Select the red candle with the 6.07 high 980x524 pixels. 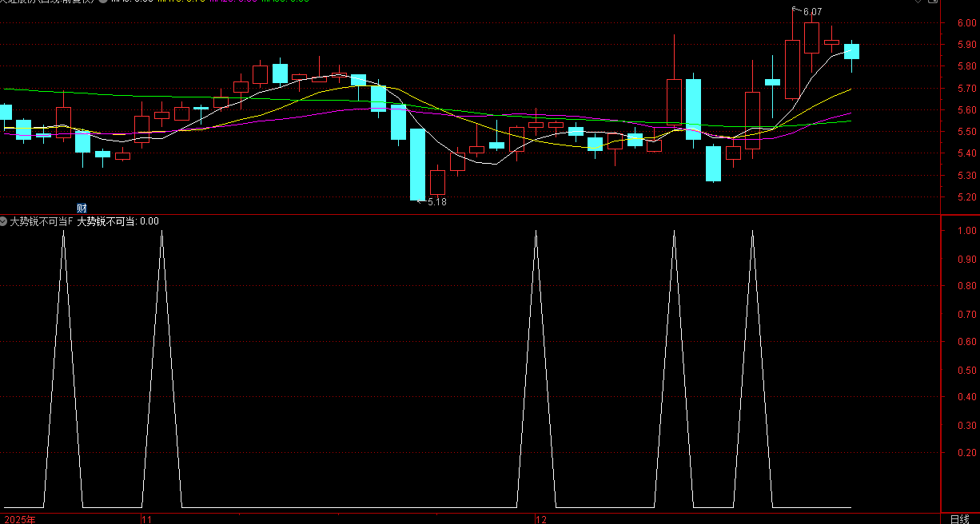coord(792,69)
